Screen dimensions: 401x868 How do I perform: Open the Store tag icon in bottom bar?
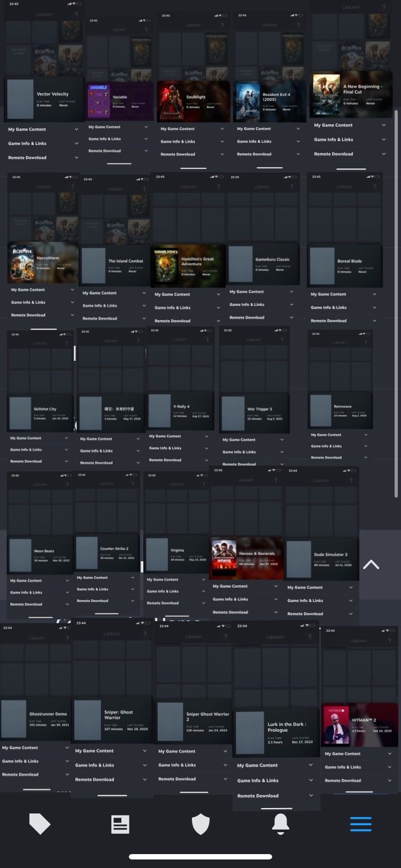(x=40, y=824)
